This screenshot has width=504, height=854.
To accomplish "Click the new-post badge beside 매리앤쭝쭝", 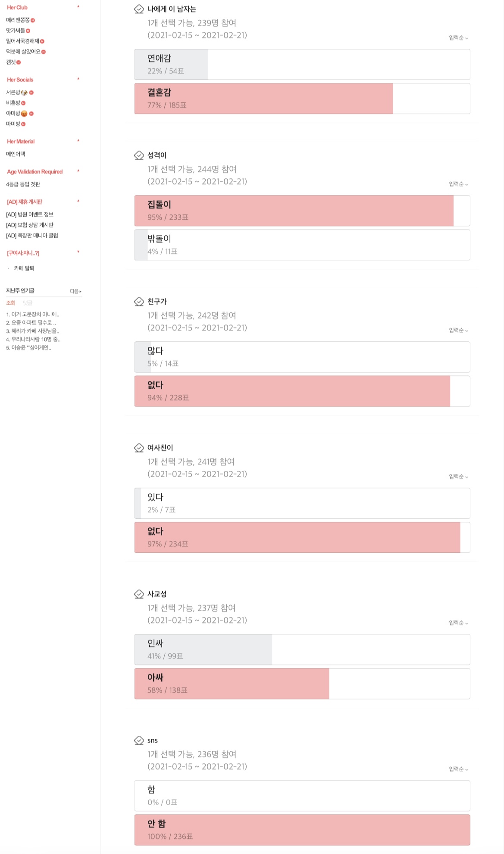I will 33,20.
